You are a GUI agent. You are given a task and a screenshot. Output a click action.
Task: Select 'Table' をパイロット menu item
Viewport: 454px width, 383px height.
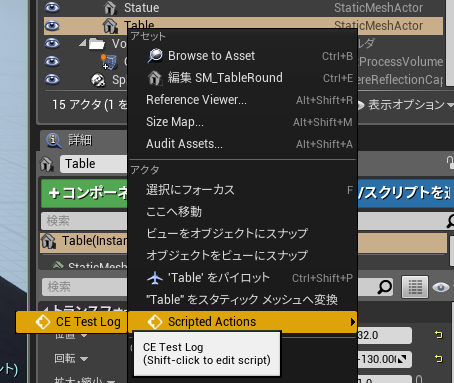[243, 277]
